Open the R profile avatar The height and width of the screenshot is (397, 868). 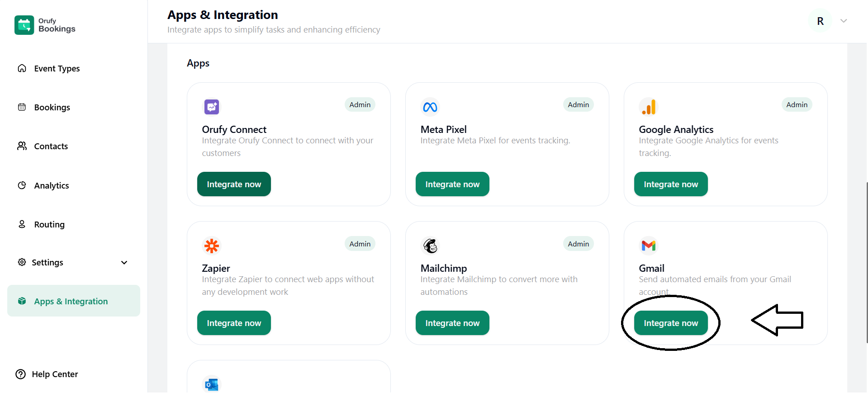pos(820,21)
